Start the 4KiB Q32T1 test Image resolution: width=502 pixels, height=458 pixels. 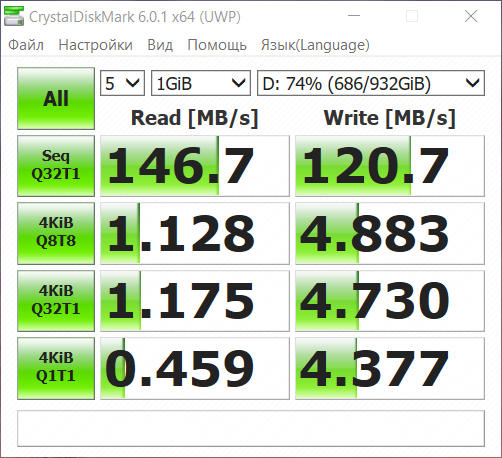[56, 301]
